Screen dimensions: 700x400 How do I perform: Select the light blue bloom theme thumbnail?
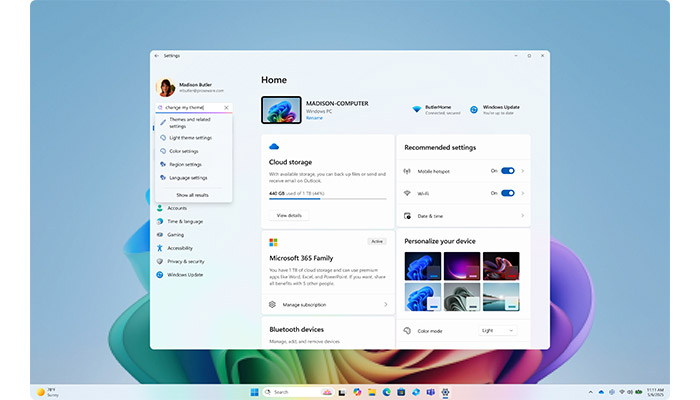[x=423, y=297]
